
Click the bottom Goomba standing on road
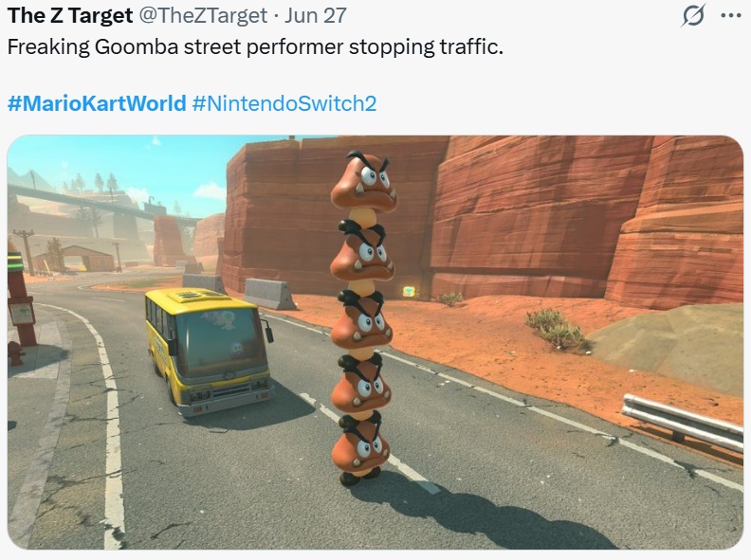(x=360, y=450)
